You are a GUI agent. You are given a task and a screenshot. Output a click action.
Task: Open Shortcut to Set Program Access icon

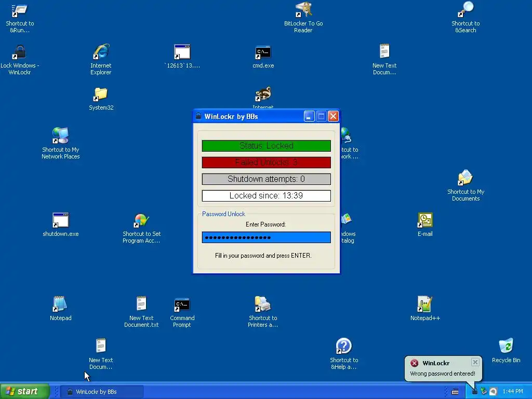point(141,228)
